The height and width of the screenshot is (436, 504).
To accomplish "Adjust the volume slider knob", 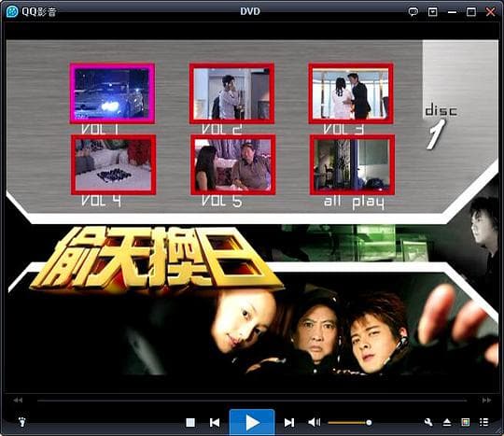I will (369, 423).
